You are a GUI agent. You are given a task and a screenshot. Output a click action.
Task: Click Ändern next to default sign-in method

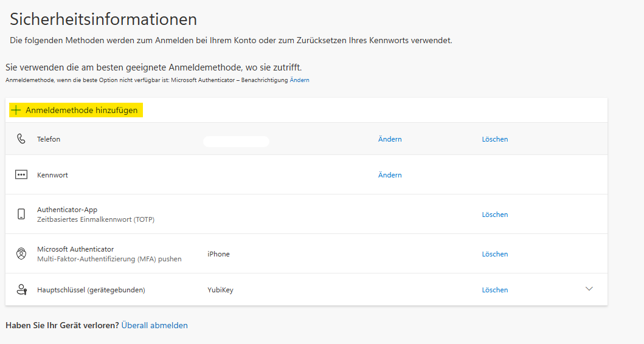tap(299, 80)
